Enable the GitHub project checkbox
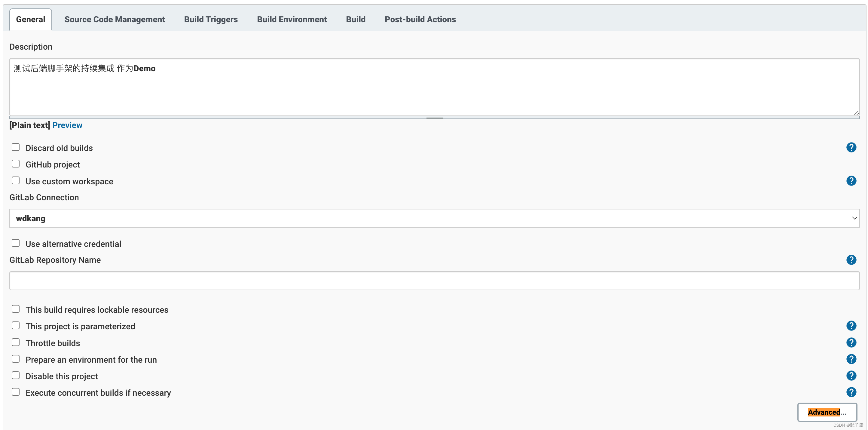This screenshot has height=430, width=868. tap(16, 164)
